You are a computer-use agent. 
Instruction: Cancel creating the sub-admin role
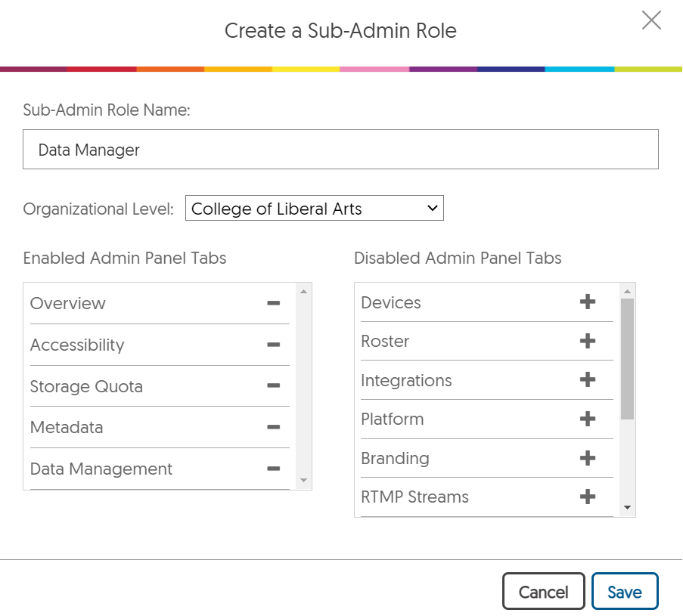pyautogui.click(x=543, y=592)
